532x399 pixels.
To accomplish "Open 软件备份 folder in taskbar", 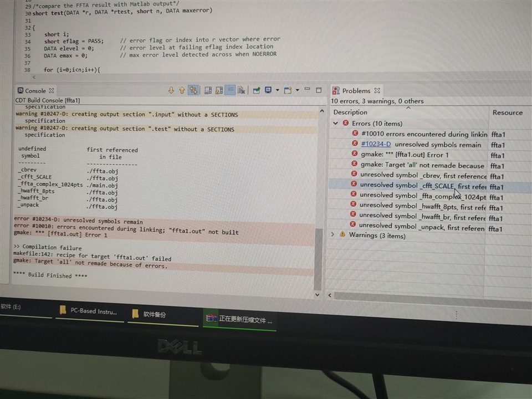I will coord(163,314).
